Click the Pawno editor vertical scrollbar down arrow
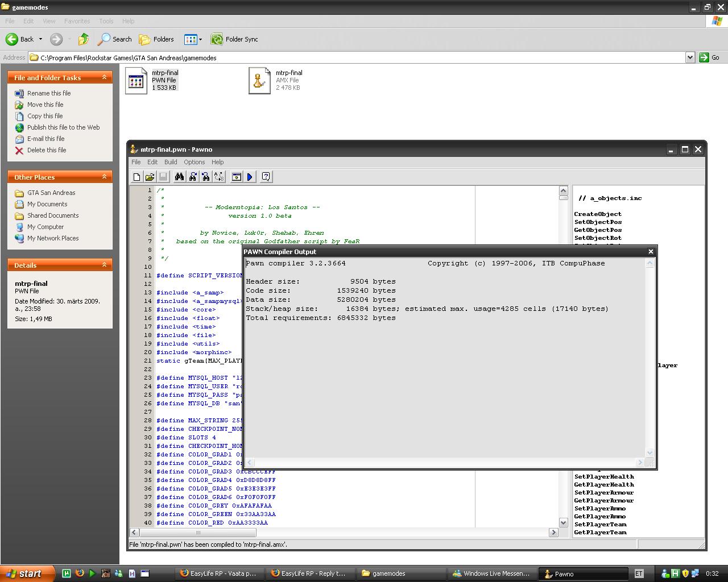Image resolution: width=728 pixels, height=582 pixels. coord(563,522)
